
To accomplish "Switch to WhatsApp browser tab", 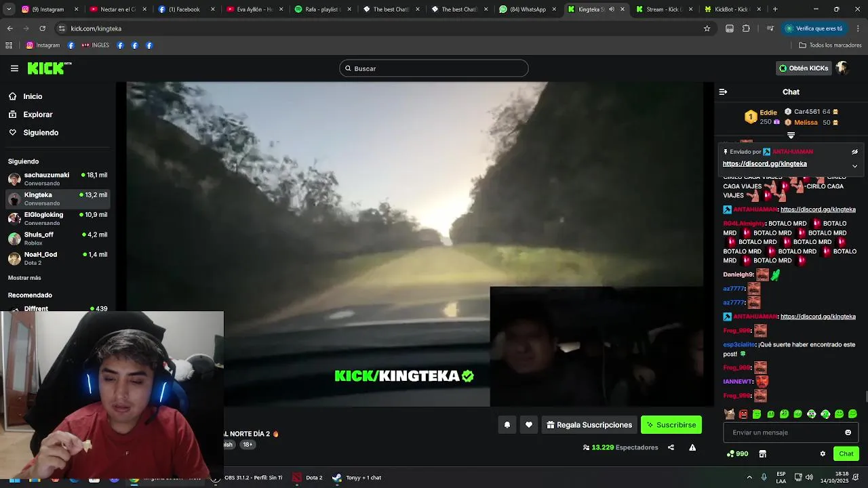I will (528, 9).
